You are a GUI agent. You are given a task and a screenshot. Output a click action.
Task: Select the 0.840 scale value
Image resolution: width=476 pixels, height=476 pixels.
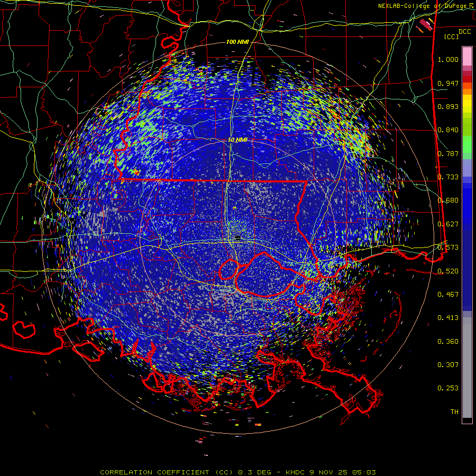click(448, 130)
